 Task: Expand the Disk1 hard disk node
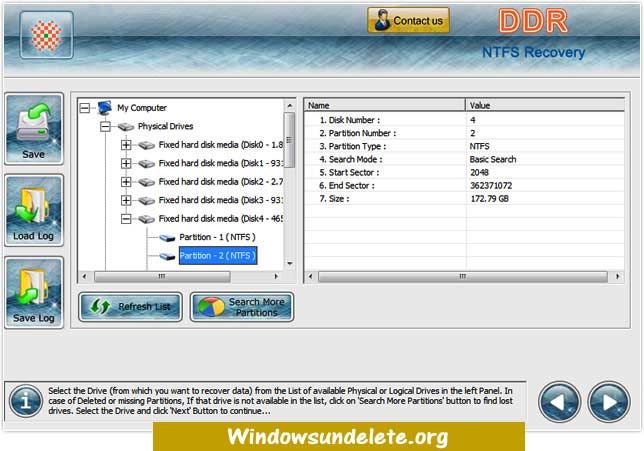click(126, 163)
